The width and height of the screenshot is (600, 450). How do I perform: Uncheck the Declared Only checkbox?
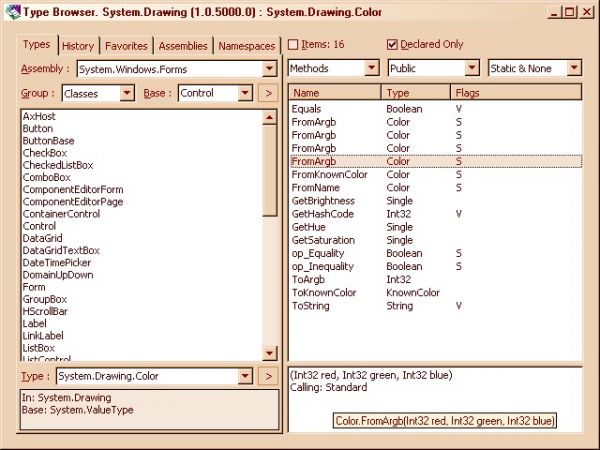392,45
